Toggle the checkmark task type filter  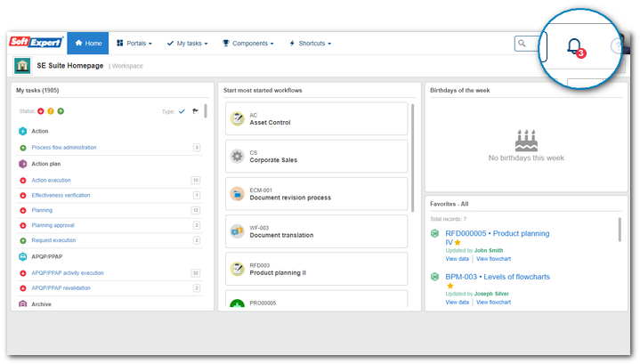[x=182, y=111]
